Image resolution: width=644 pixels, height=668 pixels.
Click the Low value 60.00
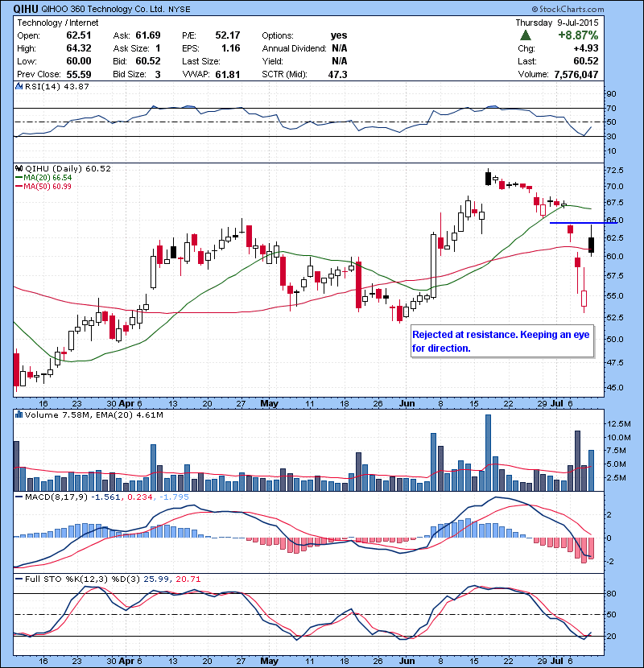pyautogui.click(x=78, y=61)
